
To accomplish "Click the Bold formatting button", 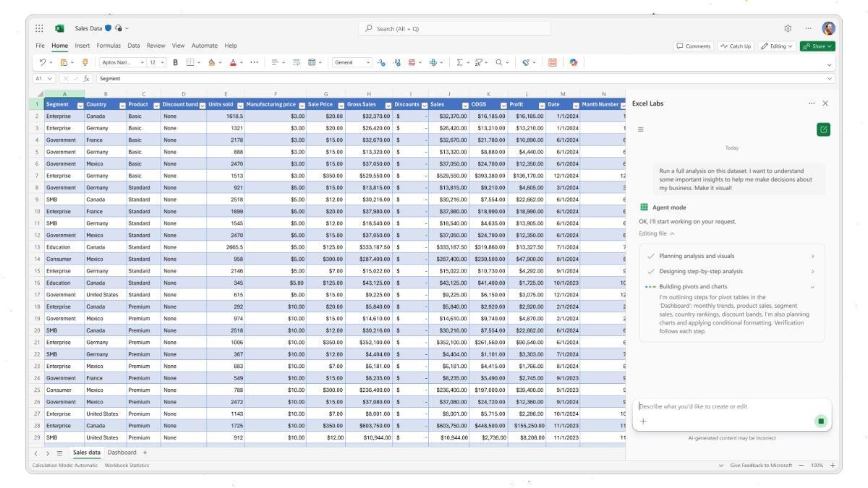I will (x=175, y=63).
